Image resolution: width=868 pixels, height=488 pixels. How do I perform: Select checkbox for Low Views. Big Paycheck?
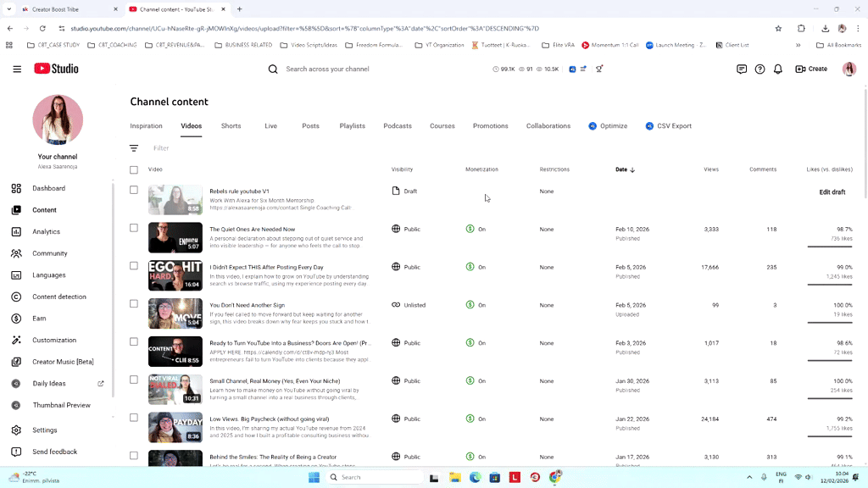point(134,418)
